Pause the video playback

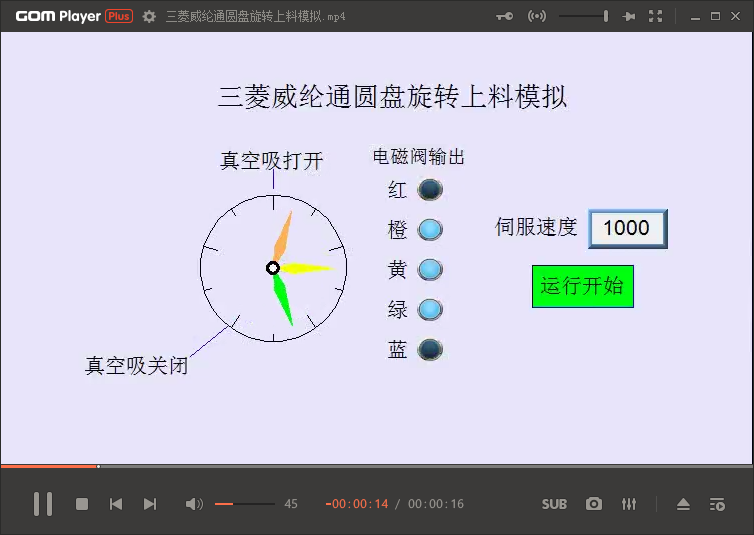[x=43, y=504]
